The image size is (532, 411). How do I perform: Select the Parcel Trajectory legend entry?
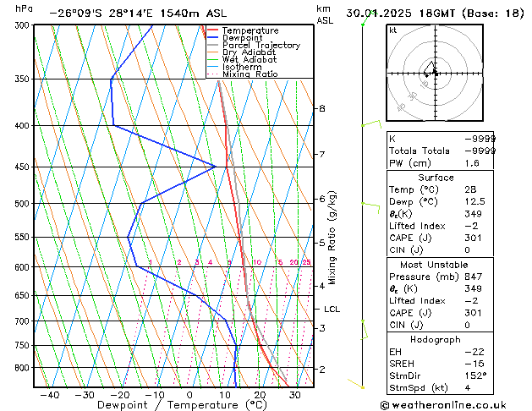point(261,45)
